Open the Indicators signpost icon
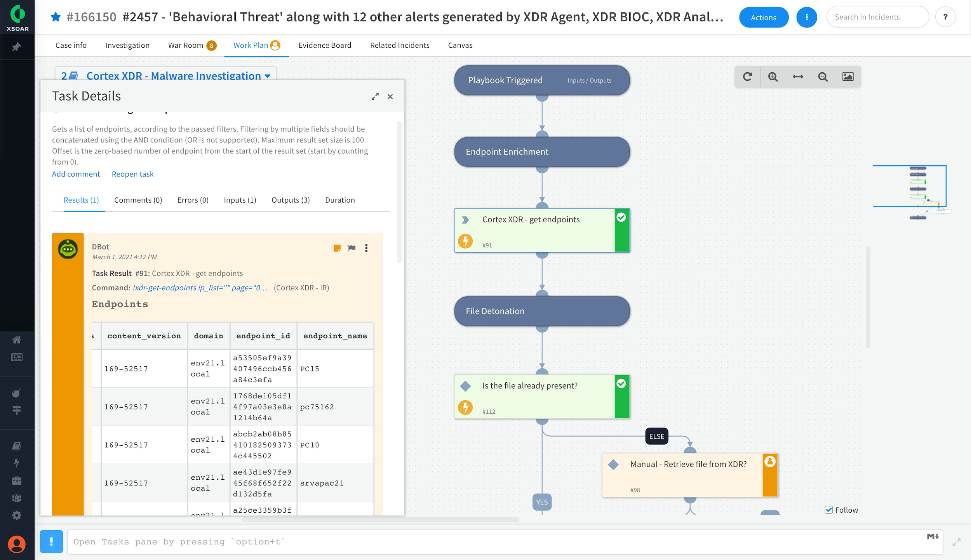Viewport: 971px width, 560px height. click(17, 410)
